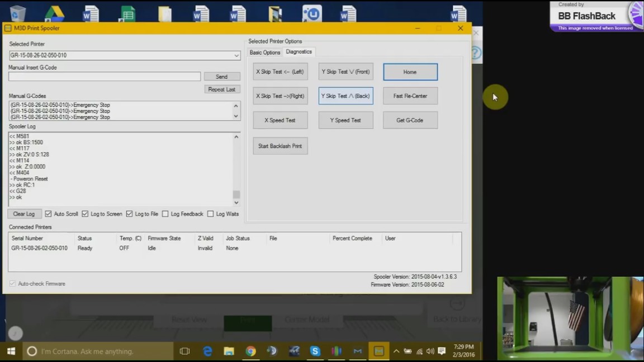Click the Fast Re-Center button
The image size is (644, 362).
tap(410, 96)
